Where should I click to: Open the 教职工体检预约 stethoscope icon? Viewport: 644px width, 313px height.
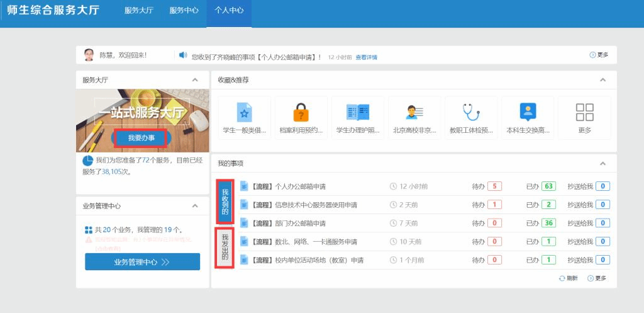point(471,112)
